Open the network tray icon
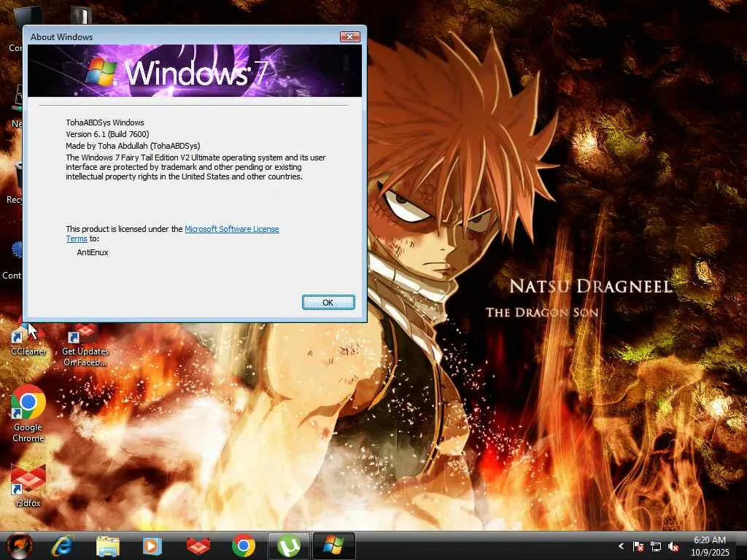The image size is (747, 560). (x=656, y=547)
